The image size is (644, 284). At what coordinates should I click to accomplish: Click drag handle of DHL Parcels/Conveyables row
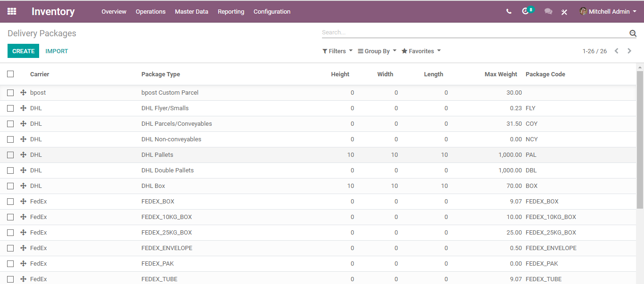tap(23, 124)
